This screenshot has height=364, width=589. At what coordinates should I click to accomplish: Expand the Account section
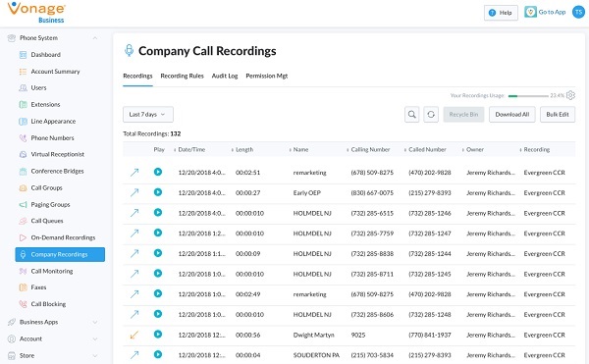(95, 338)
